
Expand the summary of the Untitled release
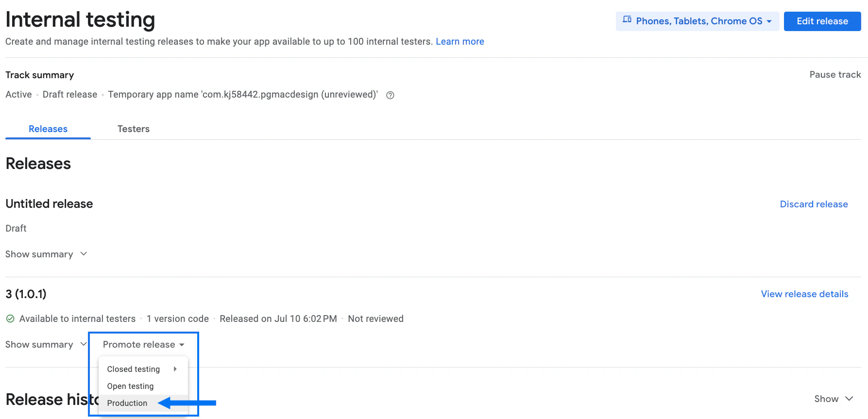coord(46,254)
